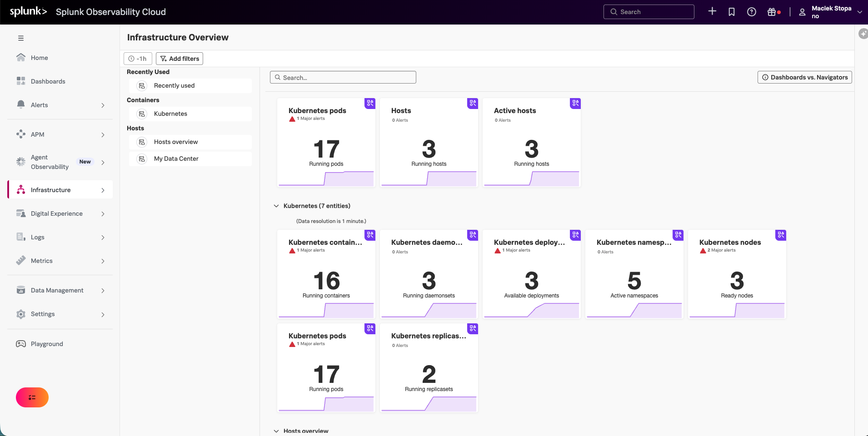868x436 pixels.
Task: Collapse the Hosts overview section chevron
Action: 276,431
